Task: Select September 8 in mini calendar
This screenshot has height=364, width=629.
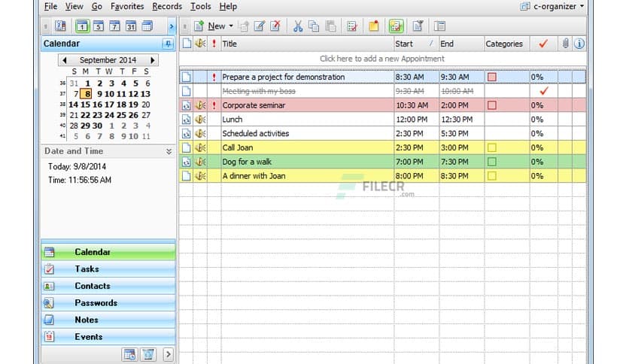Action: click(87, 94)
